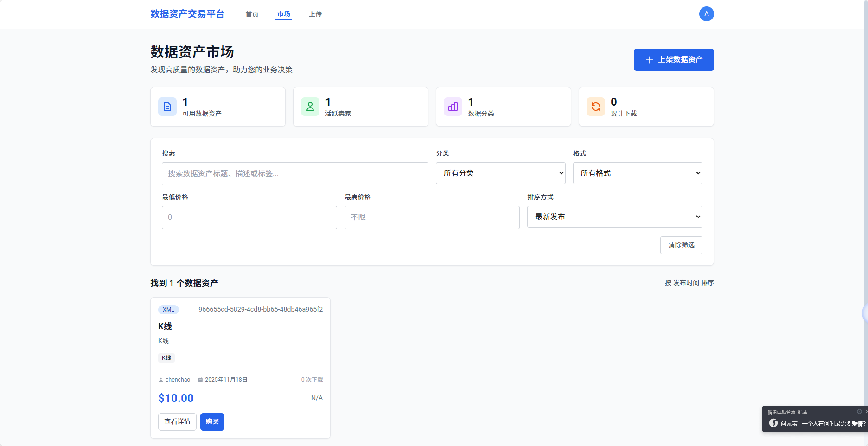
Task: Open 查看详情 for the K线 asset
Action: tap(177, 421)
